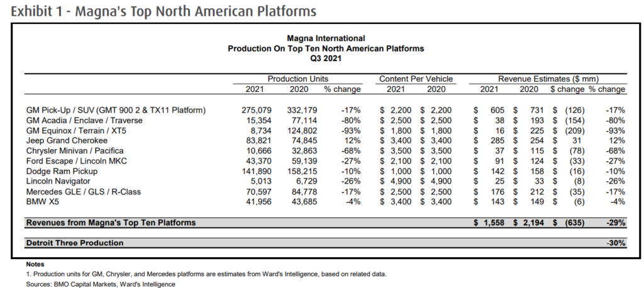The width and height of the screenshot is (644, 288).
Task: Click the 'Q3 2021' period label
Action: tap(326, 58)
